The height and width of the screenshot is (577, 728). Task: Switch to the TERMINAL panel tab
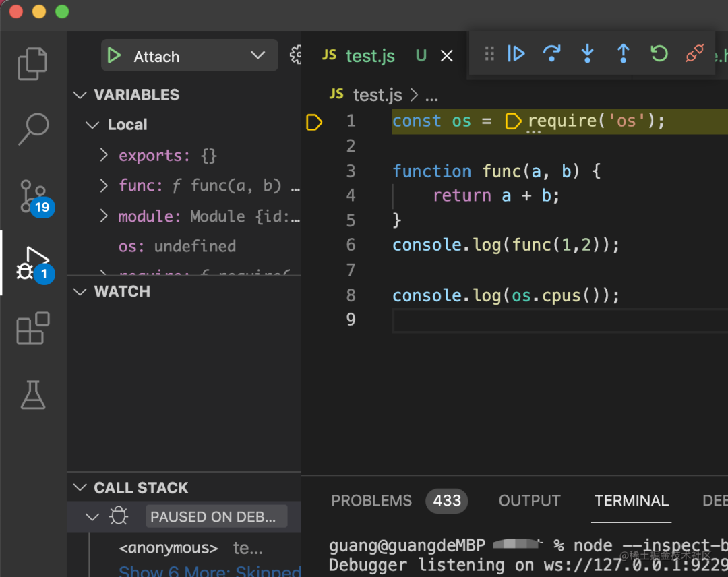pos(632,500)
